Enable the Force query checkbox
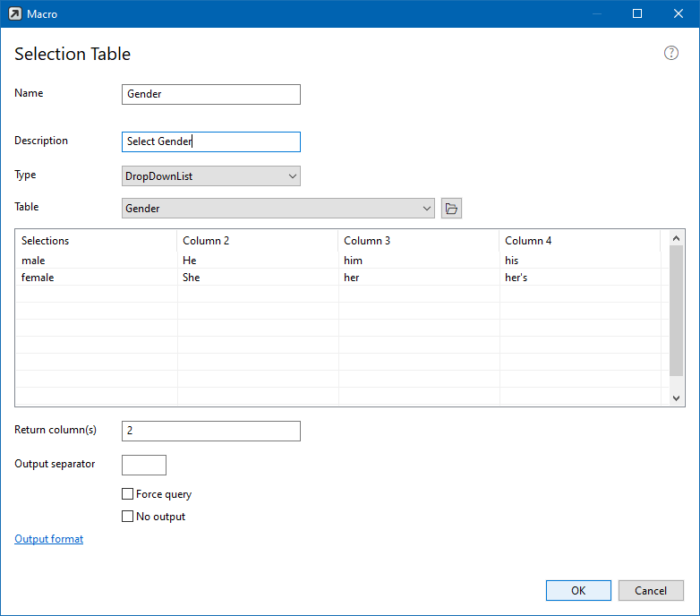Image resolution: width=700 pixels, height=616 pixels. tap(127, 494)
